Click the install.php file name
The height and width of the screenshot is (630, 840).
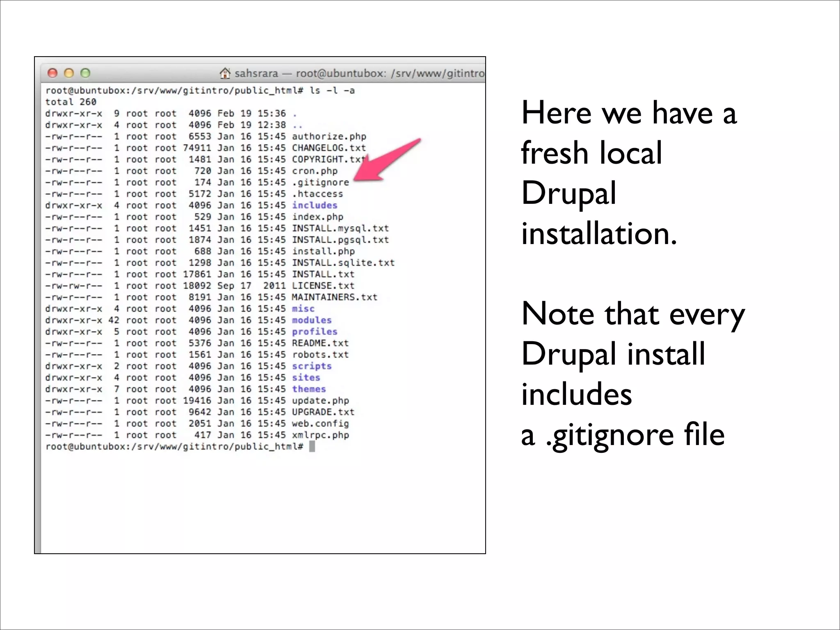click(323, 251)
